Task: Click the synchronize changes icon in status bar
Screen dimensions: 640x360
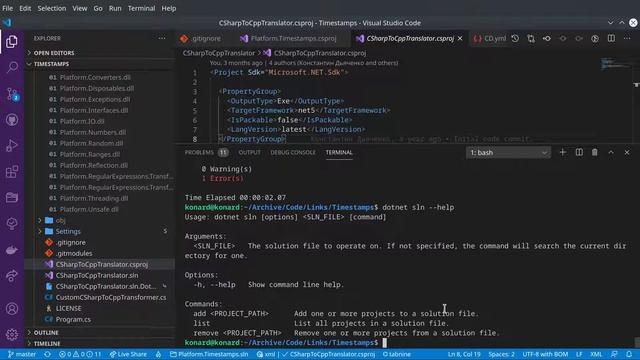Action: 47,354
